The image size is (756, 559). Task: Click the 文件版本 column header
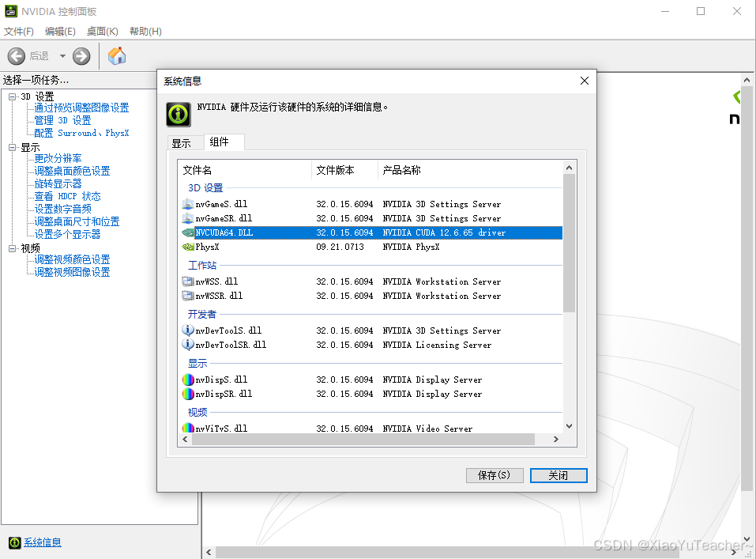click(x=344, y=171)
